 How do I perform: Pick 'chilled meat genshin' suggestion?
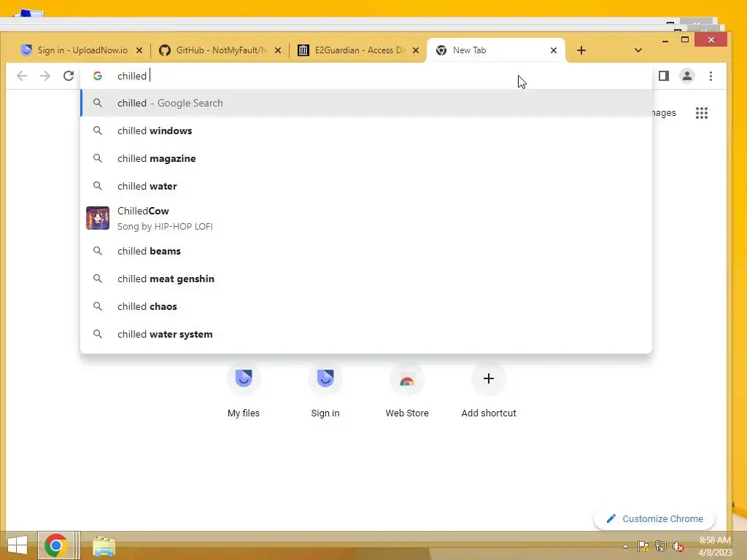tap(366, 279)
